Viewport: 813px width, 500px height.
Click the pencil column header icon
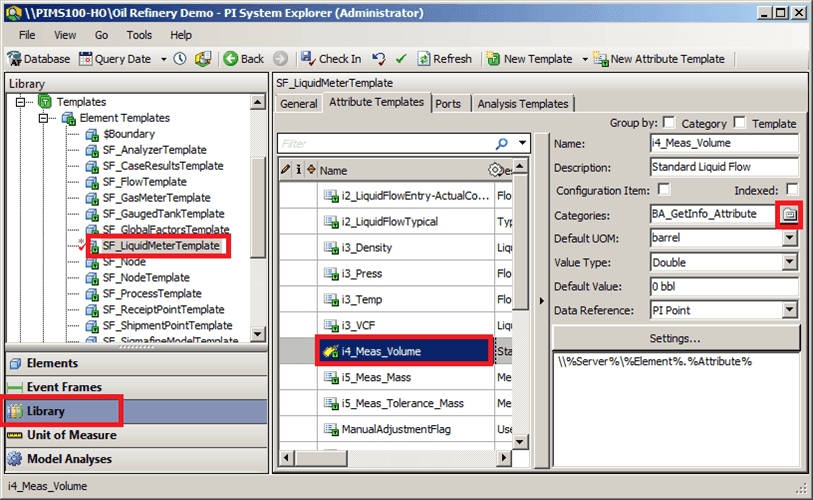click(285, 170)
